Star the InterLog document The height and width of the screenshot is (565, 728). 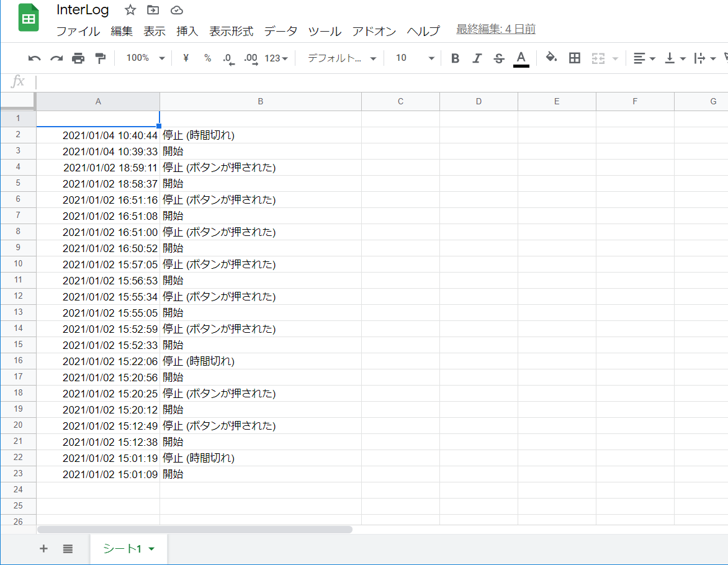[130, 10]
